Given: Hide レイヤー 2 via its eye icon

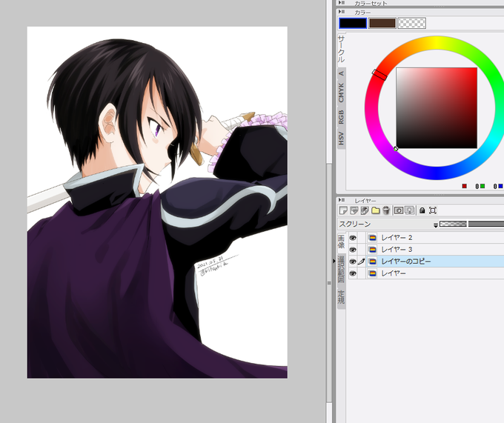Looking at the screenshot, I should tap(353, 238).
